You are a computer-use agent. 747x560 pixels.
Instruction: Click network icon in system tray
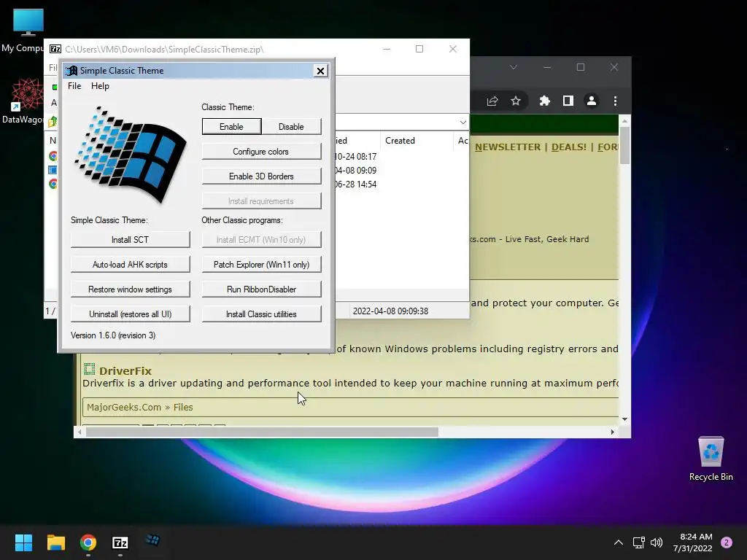coord(639,542)
